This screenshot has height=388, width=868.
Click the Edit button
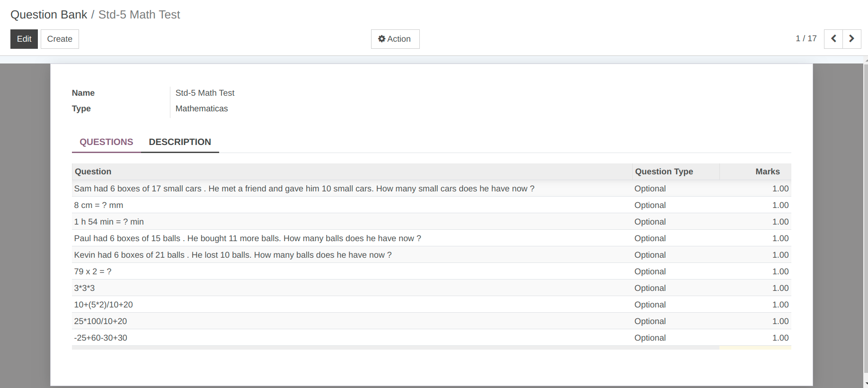(x=24, y=39)
